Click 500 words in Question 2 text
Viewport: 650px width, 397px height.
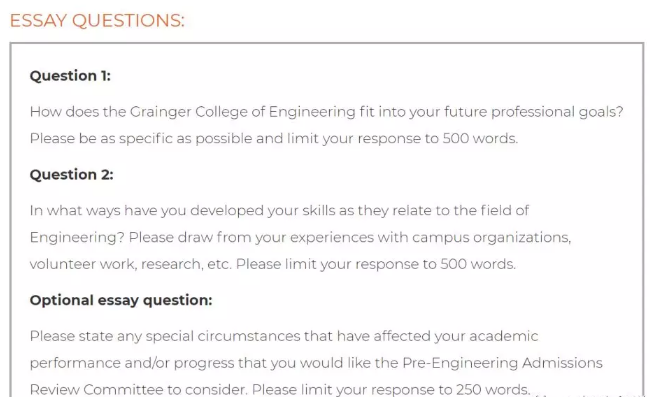click(478, 264)
